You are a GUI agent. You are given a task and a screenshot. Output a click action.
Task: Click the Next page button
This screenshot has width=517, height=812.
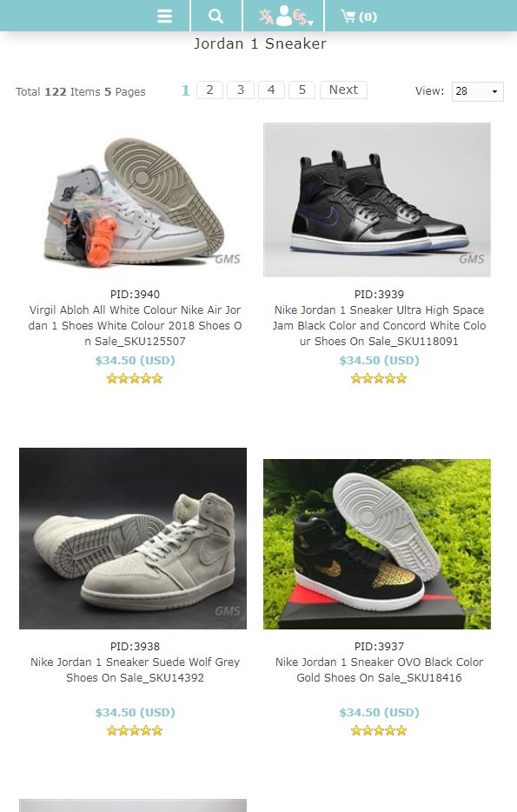(343, 90)
